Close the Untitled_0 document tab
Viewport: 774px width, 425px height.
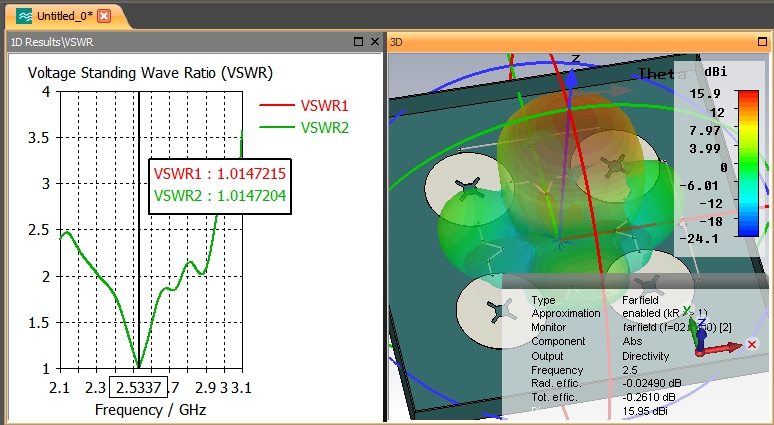tap(104, 16)
